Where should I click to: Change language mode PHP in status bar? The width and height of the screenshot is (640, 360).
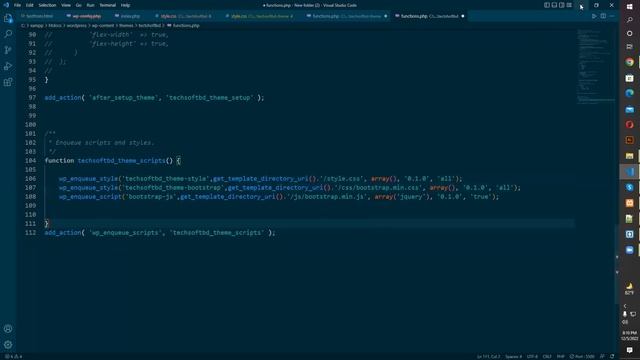tap(560, 357)
